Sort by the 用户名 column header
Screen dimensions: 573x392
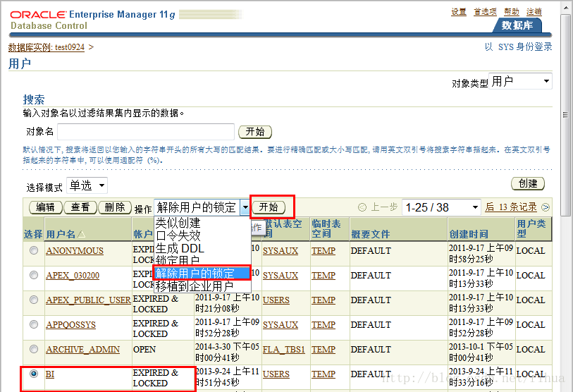coord(61,234)
